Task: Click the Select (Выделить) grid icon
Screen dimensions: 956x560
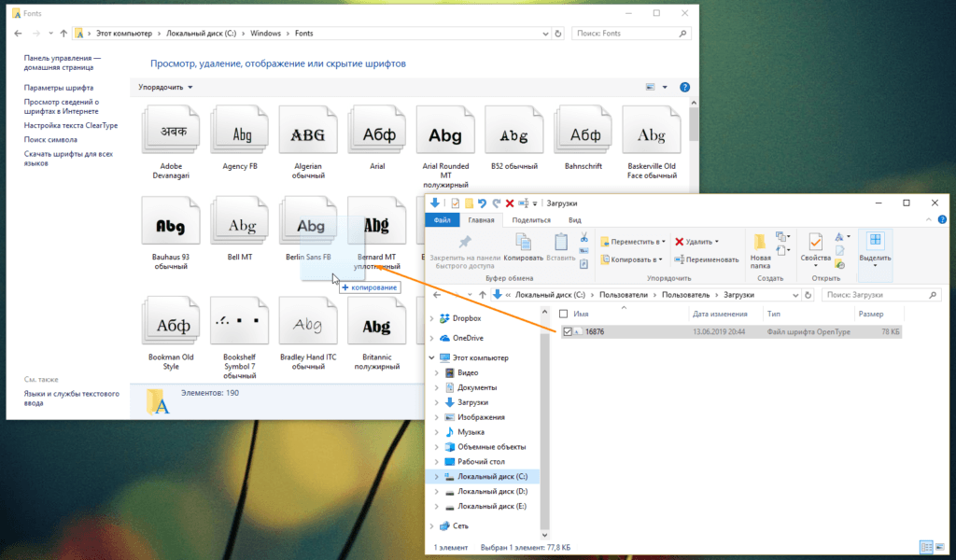Action: click(x=875, y=240)
